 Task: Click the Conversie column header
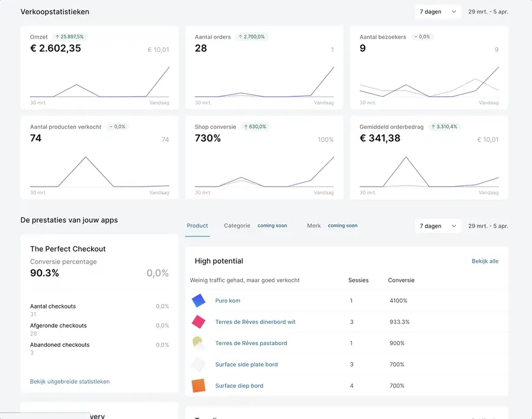401,280
